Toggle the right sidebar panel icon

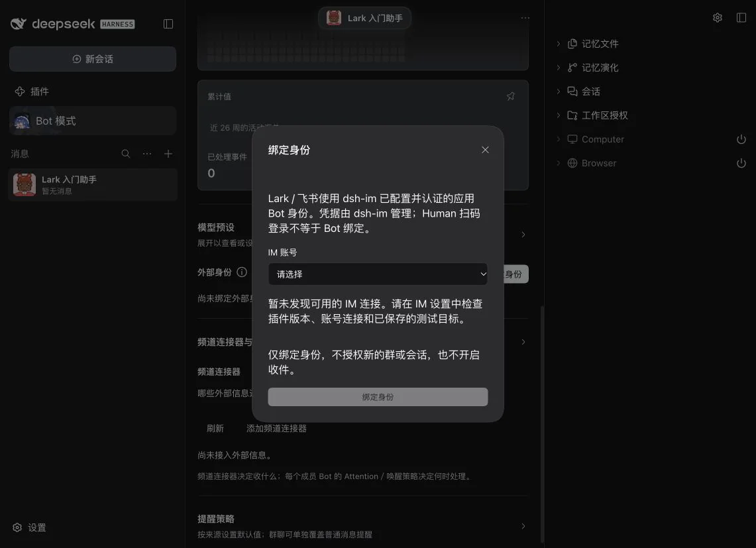[x=741, y=18]
